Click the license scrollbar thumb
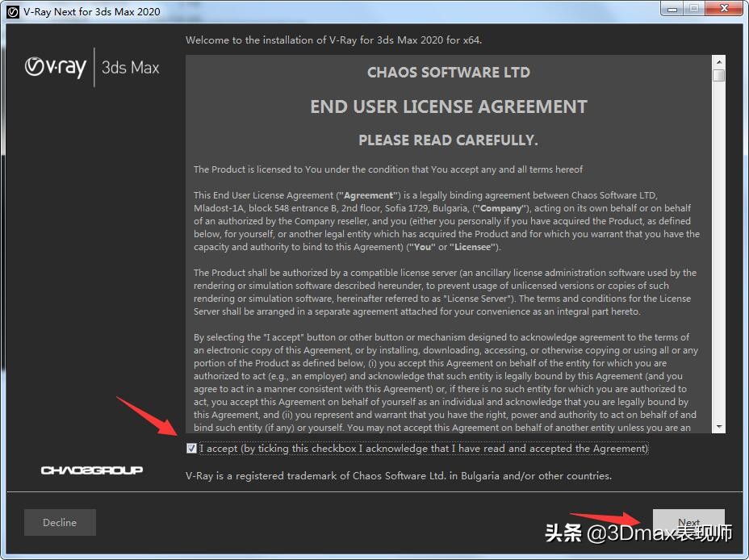This screenshot has height=560, width=749. click(x=718, y=76)
